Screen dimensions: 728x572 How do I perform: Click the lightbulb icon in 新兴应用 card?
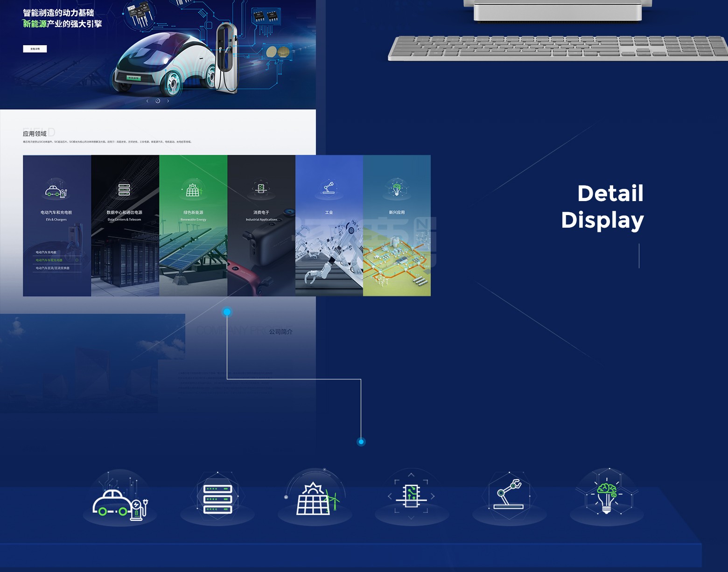coord(397,189)
